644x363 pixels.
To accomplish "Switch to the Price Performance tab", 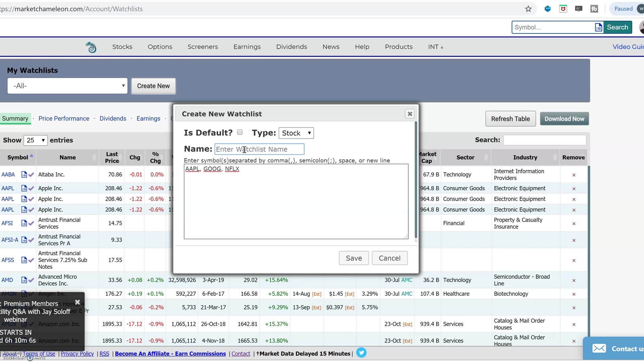I will 64,118.
